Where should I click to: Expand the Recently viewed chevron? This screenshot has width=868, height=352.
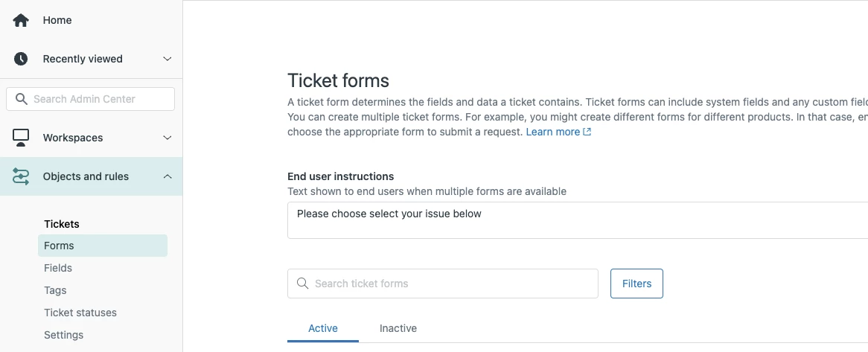click(x=167, y=59)
